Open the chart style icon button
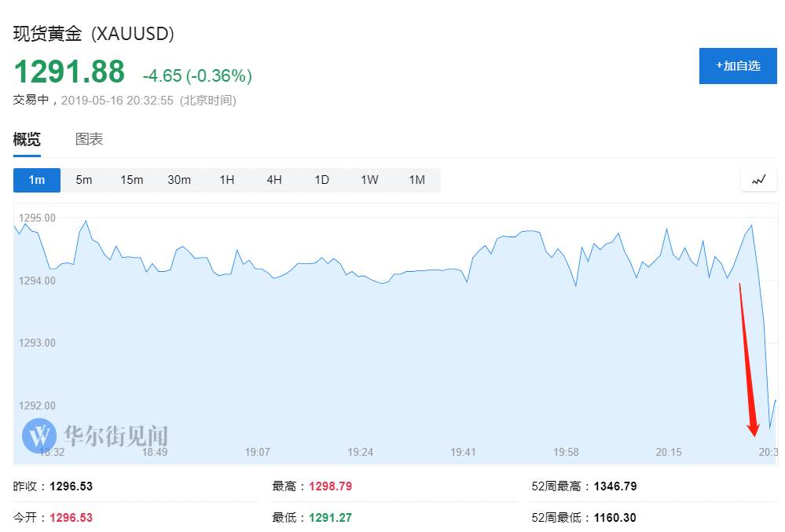This screenshot has width=785, height=532. point(758,180)
